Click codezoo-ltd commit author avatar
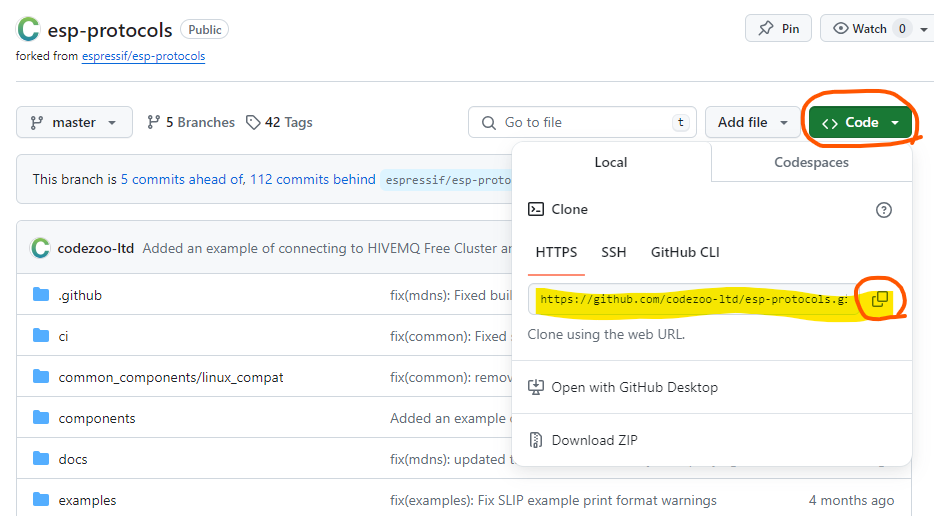 click(40, 248)
